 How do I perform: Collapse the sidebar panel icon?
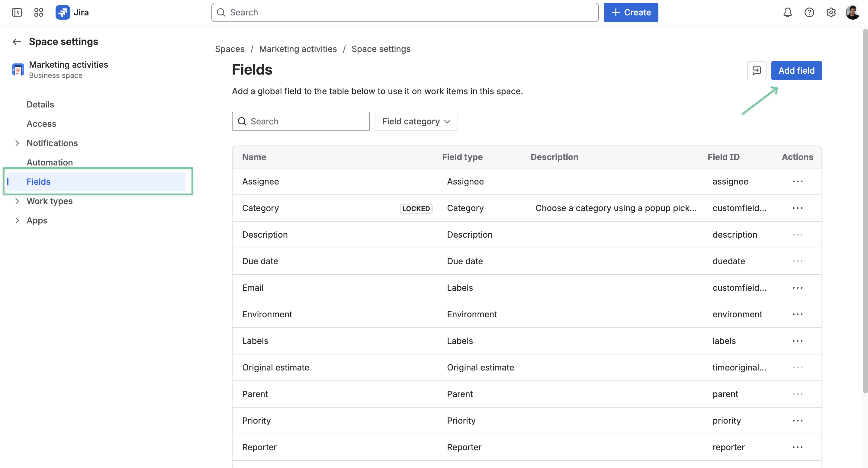point(17,12)
